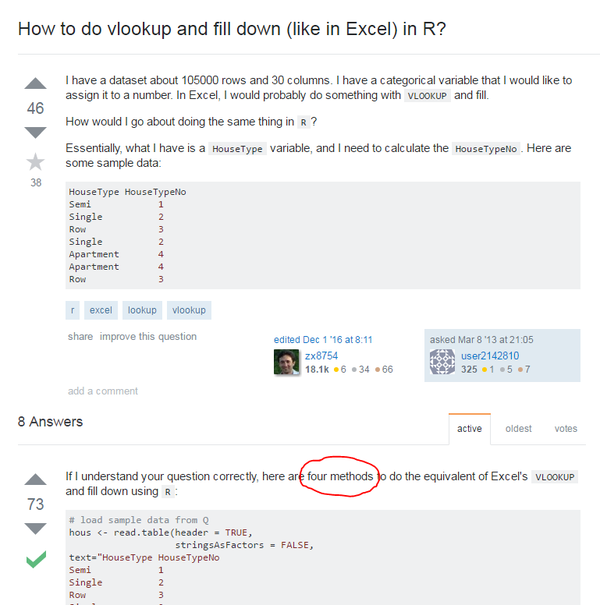Click 'add a comment' under question
This screenshot has height=605, width=600.
tap(103, 391)
